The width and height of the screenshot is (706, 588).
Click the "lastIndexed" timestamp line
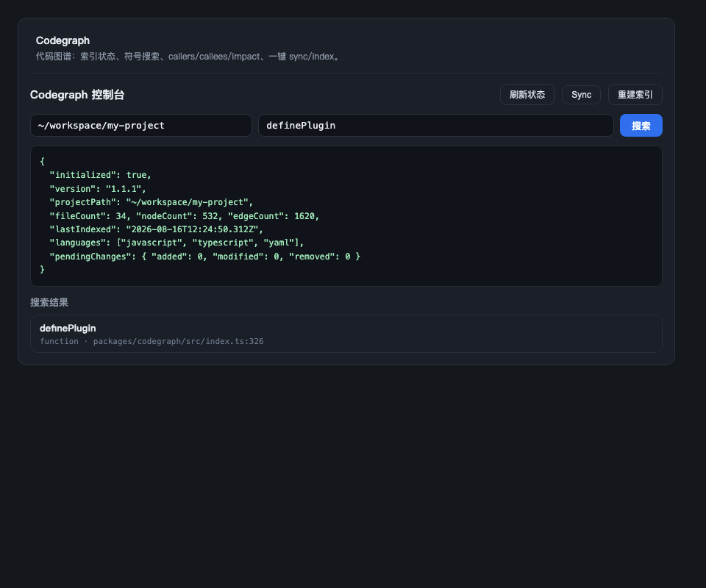point(156,229)
